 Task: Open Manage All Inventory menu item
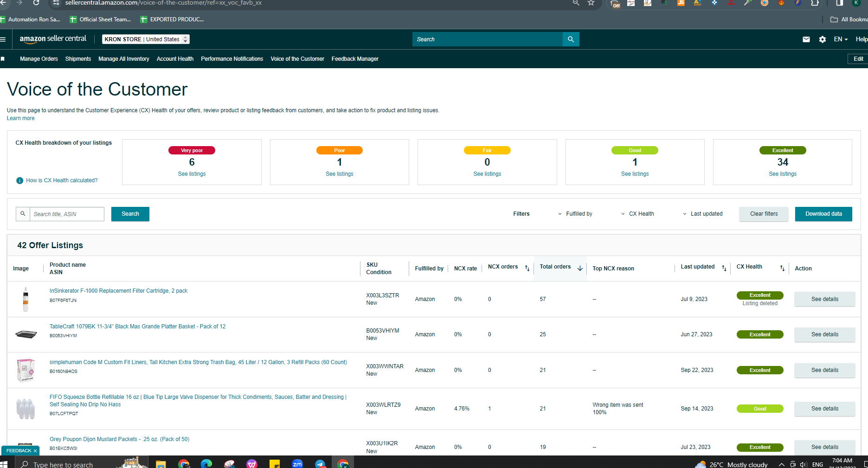pos(124,59)
